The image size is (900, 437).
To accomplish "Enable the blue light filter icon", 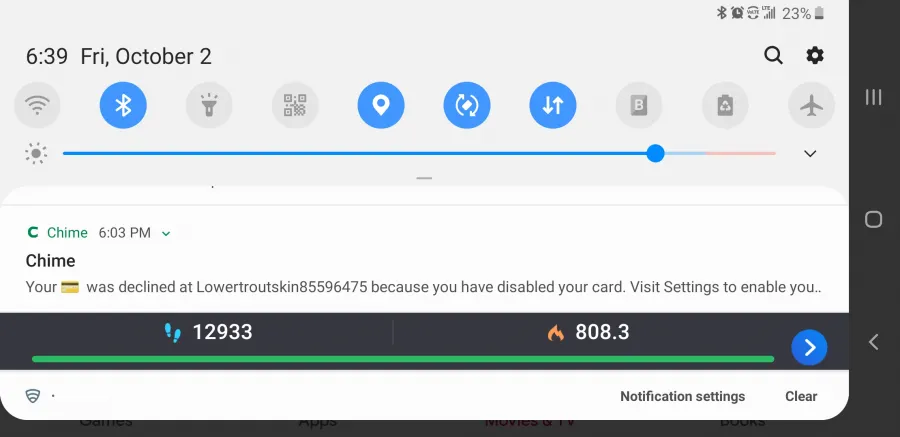I will pos(639,105).
